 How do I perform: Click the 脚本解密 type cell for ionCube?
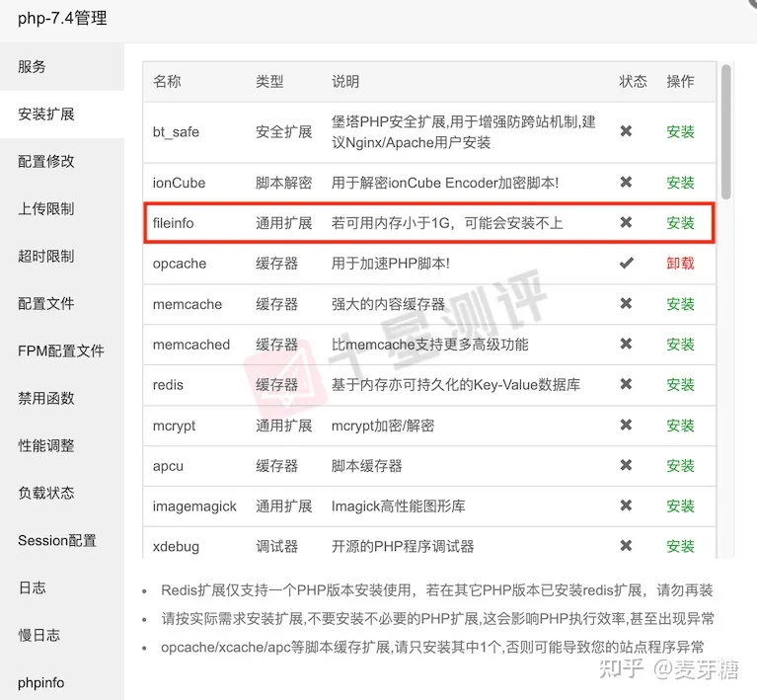(x=284, y=183)
